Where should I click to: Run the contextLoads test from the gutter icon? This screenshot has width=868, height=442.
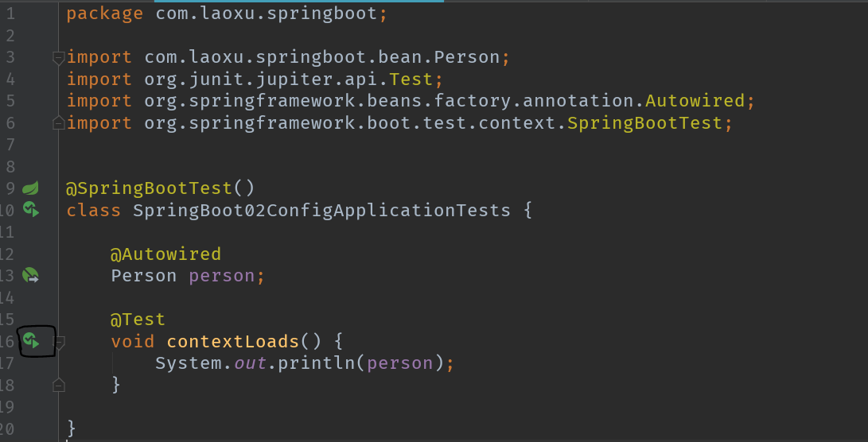point(31,340)
